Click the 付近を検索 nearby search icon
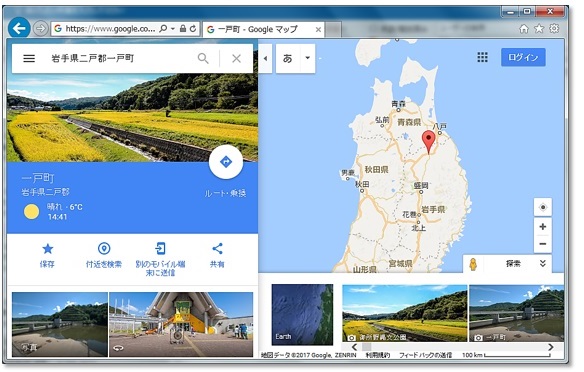 104,248
